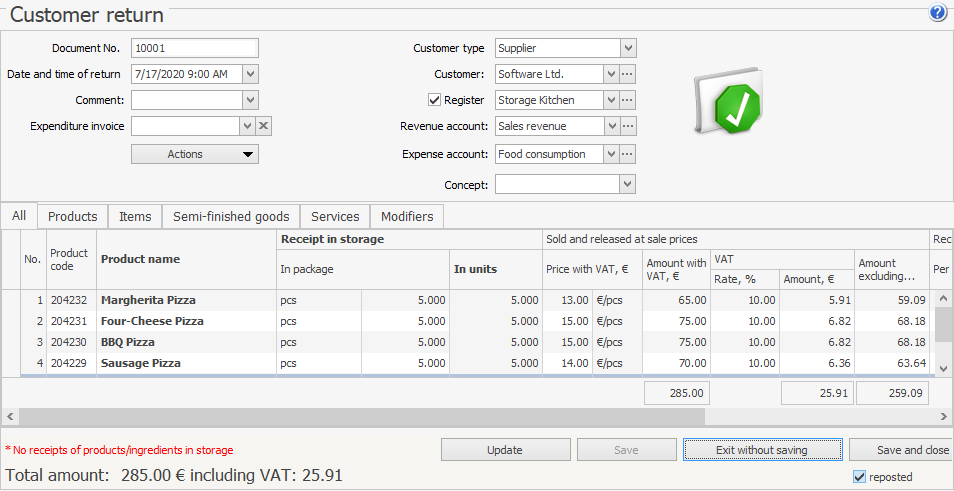This screenshot has height=491, width=954.
Task: Click the green checkmark document status icon
Action: (728, 102)
